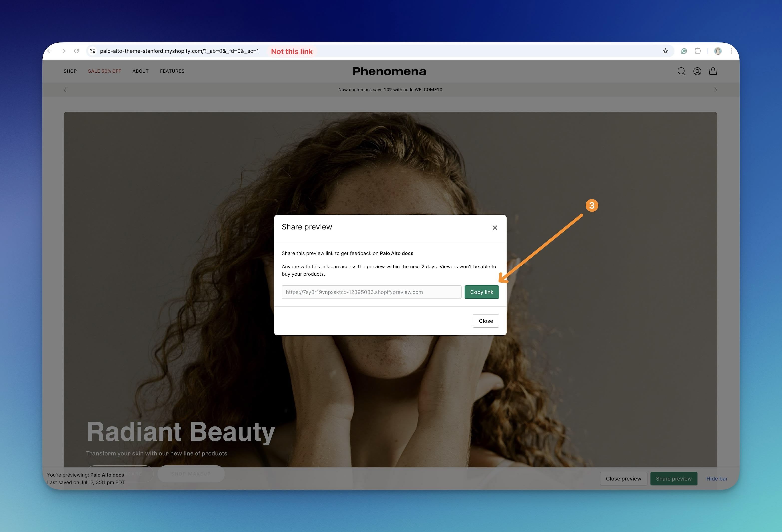This screenshot has width=782, height=532.
Task: Click the preview URL text field
Action: point(371,292)
